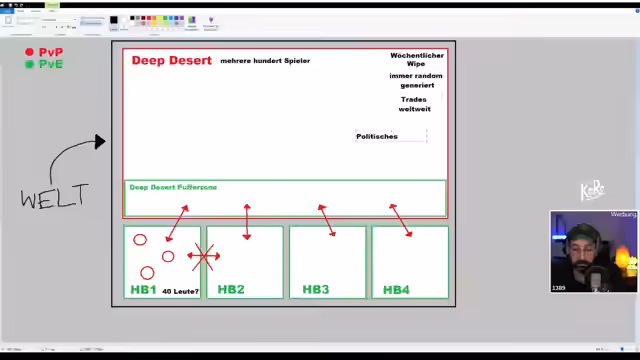Pick the gray palette swatch
The width and height of the screenshot is (640, 360).
click(x=138, y=18)
